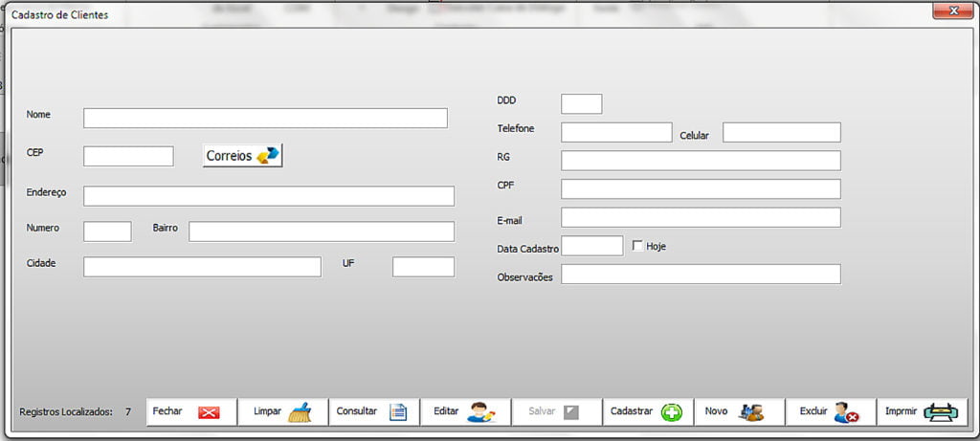Screen dimensions: 980x441
Task: Focus the Telefone input field
Action: 616,132
